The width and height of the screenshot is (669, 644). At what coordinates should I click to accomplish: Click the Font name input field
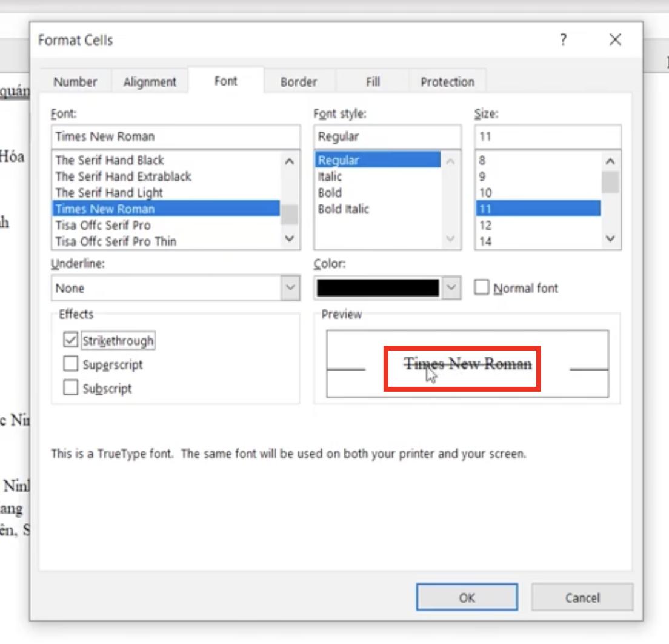tap(176, 136)
